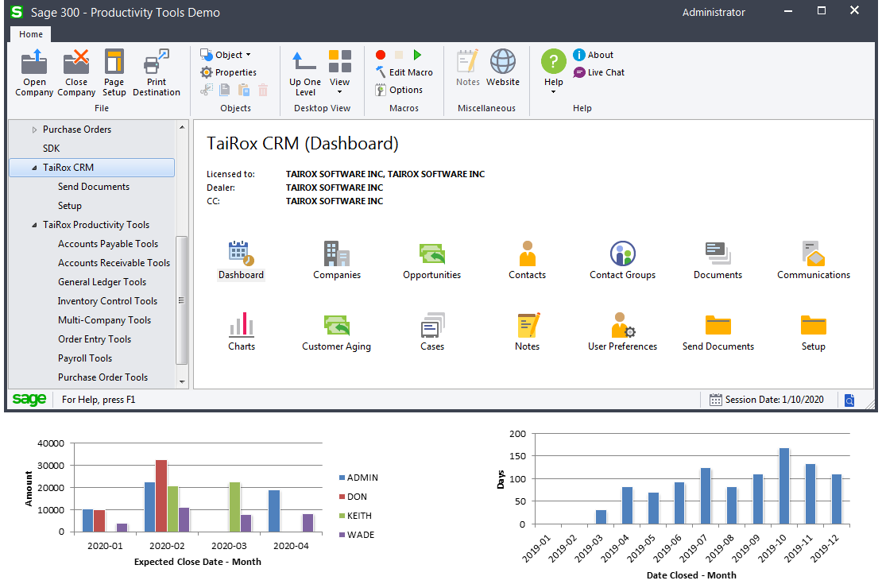The image size is (882, 588).
Task: Collapse the TaiRox CRM tree node
Action: [34, 168]
